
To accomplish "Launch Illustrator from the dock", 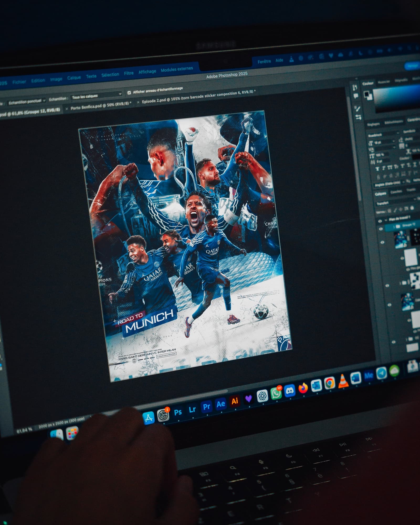I will [235, 401].
